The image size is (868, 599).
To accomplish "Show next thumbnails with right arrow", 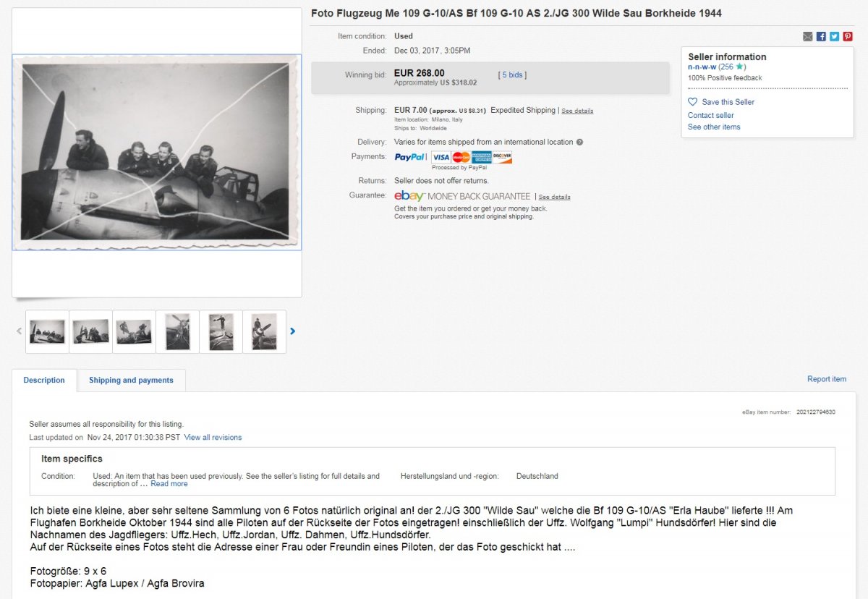I will [x=292, y=331].
